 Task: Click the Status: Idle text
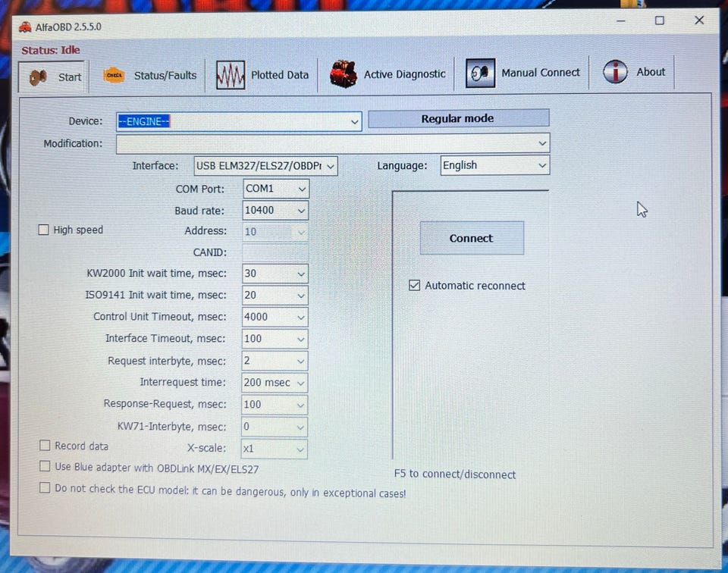pos(51,50)
